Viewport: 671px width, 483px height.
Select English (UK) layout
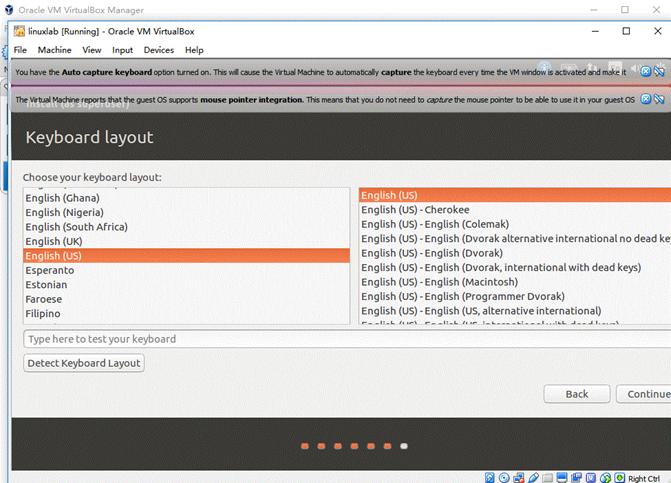(187, 241)
